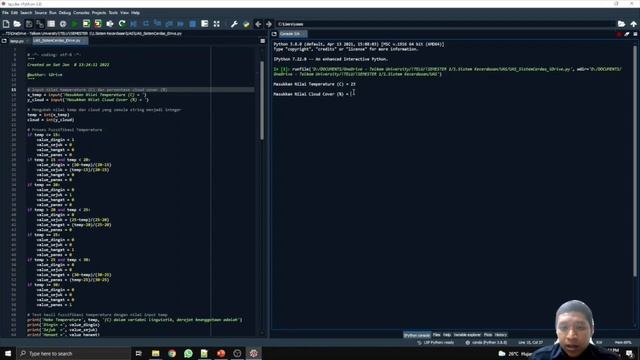Screen dimensions: 640x360
Task: Open file using the folder toolbar icon
Action: point(17,24)
